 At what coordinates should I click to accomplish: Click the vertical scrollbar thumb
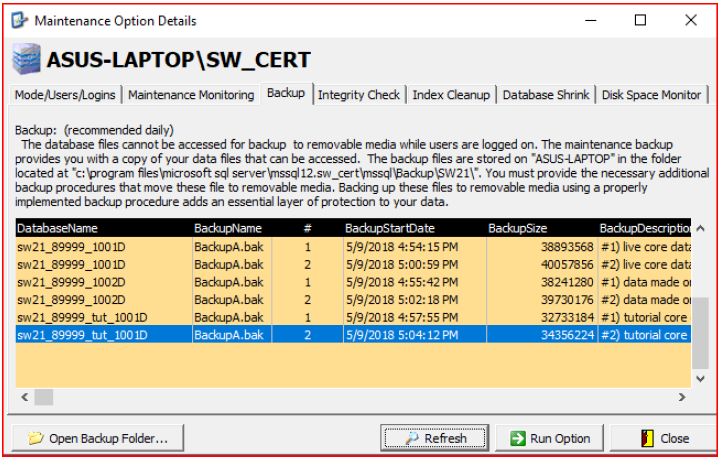(700, 333)
